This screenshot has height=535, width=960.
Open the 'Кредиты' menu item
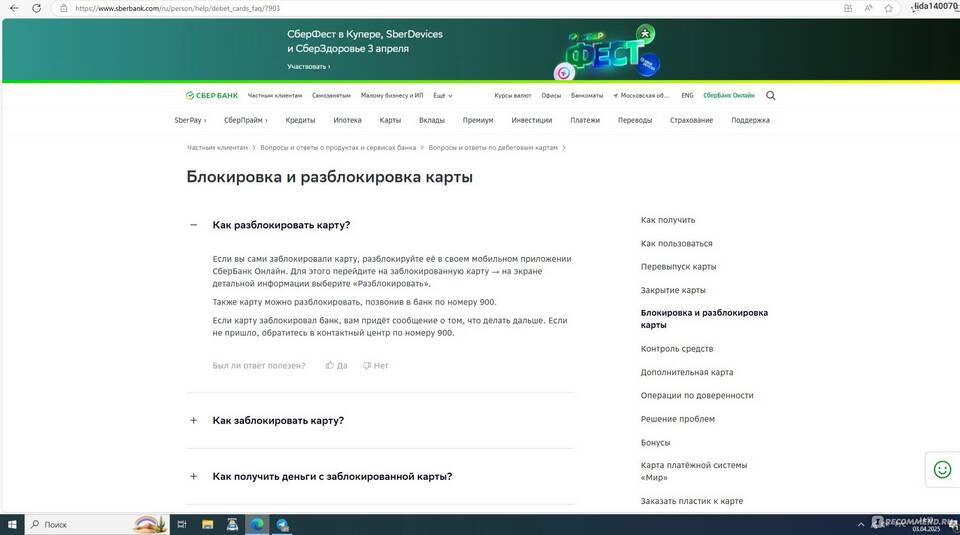pos(300,120)
